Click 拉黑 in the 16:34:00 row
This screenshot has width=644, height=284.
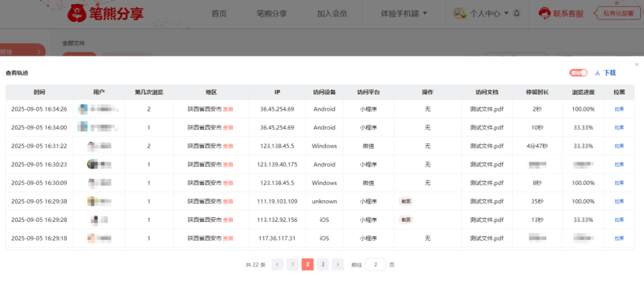(x=619, y=128)
